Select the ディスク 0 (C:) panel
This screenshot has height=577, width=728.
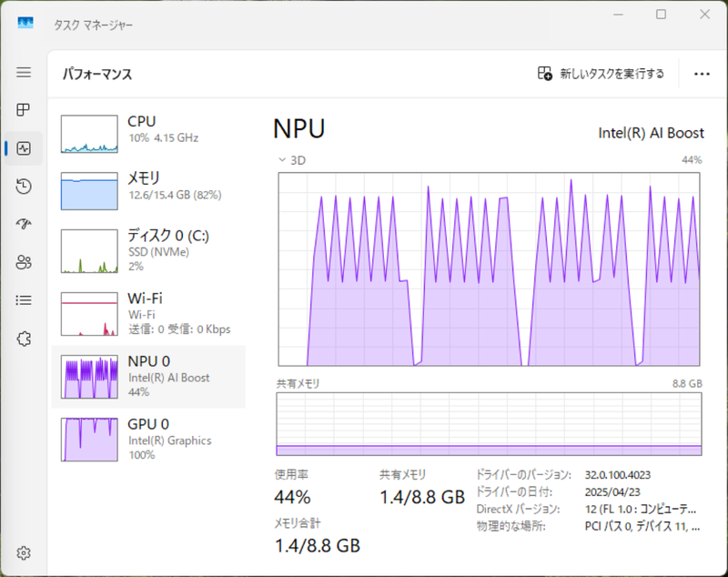tap(150, 252)
